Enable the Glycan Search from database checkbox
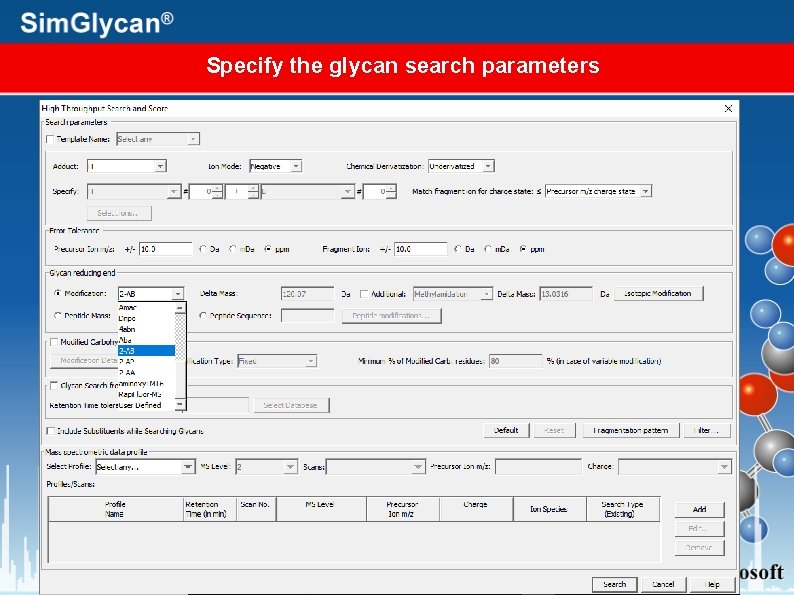 coord(54,386)
